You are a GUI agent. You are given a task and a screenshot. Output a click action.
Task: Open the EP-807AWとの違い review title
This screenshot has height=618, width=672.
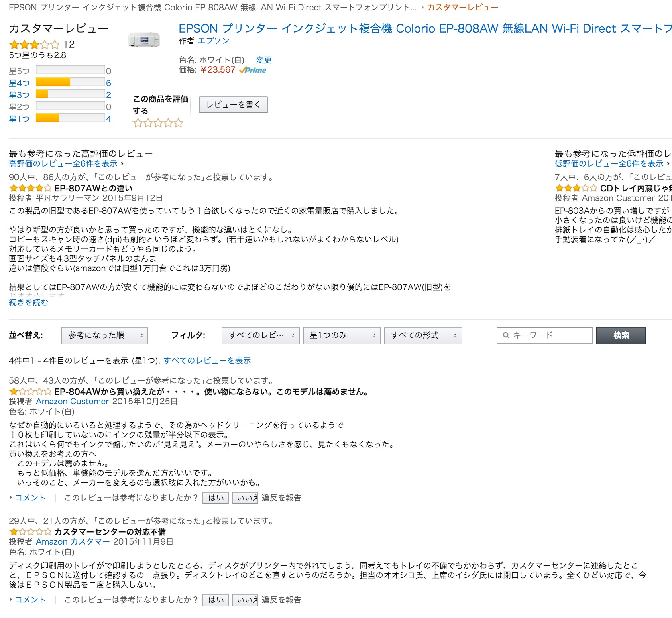pyautogui.click(x=93, y=188)
